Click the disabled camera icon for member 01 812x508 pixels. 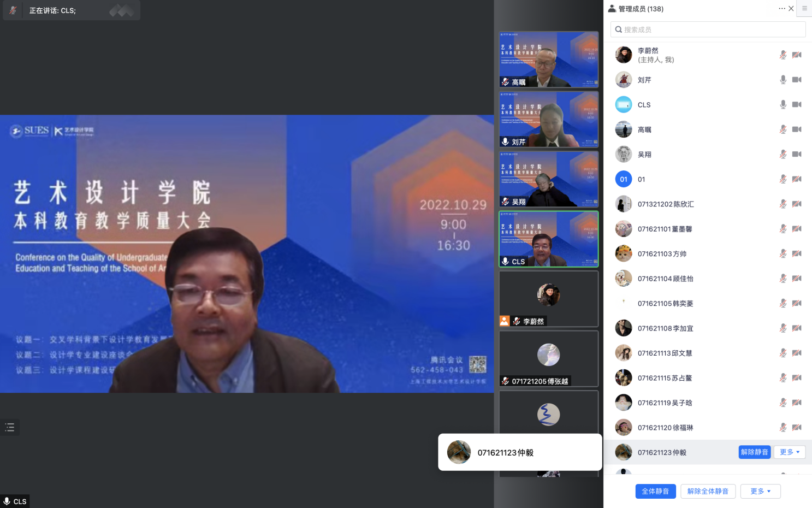[x=797, y=179]
